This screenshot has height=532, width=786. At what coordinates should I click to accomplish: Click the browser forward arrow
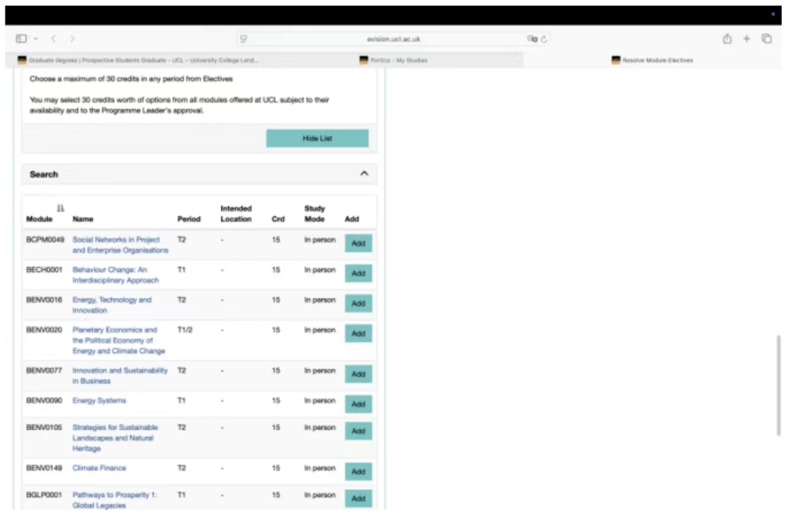[72, 39]
